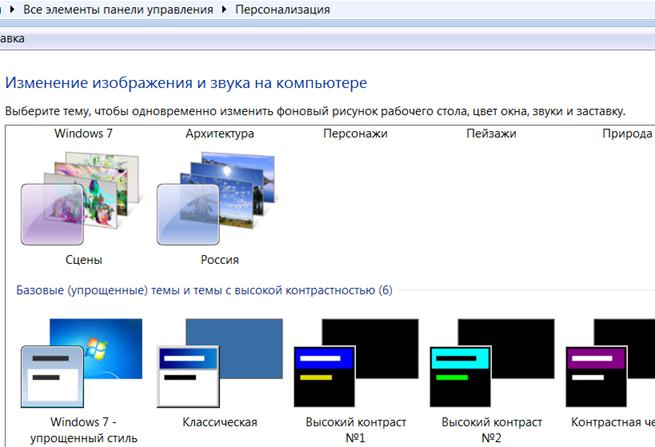Viewport: 655px width, 447px height.
Task: Apply the Windows 7 упрощенный стиль theme
Action: pyautogui.click(x=81, y=363)
